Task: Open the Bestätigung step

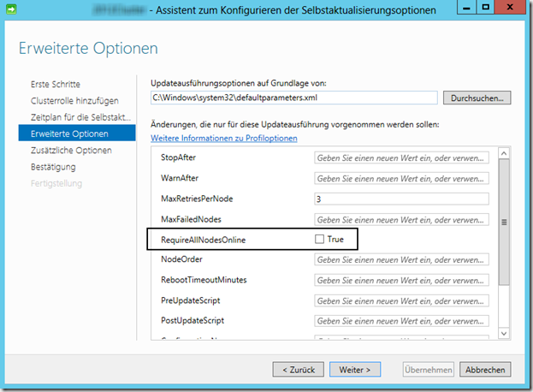Action: coord(53,167)
